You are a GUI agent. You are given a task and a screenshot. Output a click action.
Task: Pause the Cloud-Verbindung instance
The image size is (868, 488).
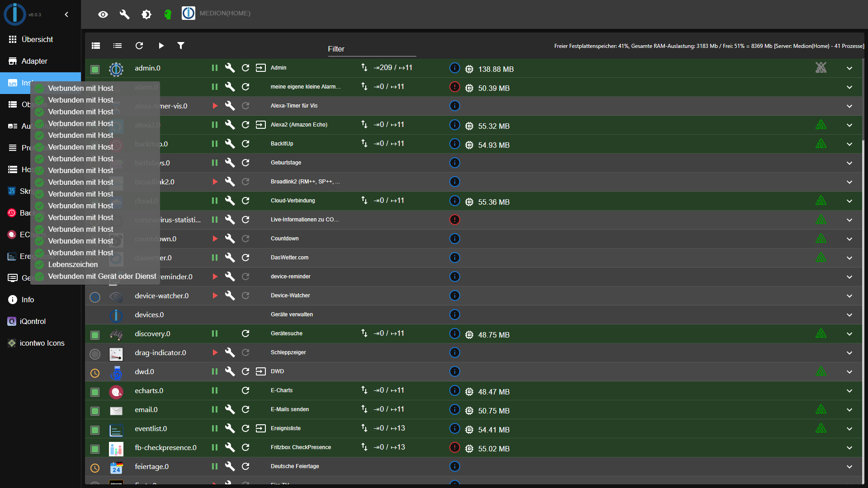215,201
